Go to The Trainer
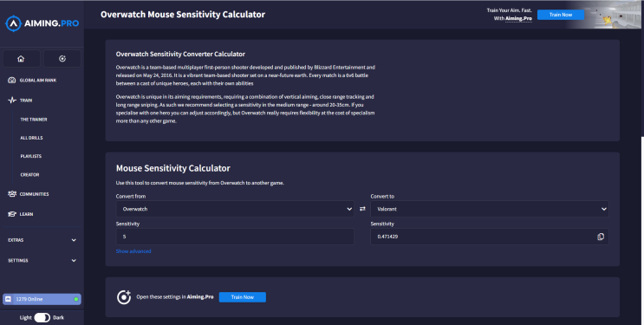644x325 pixels. pyautogui.click(x=34, y=120)
